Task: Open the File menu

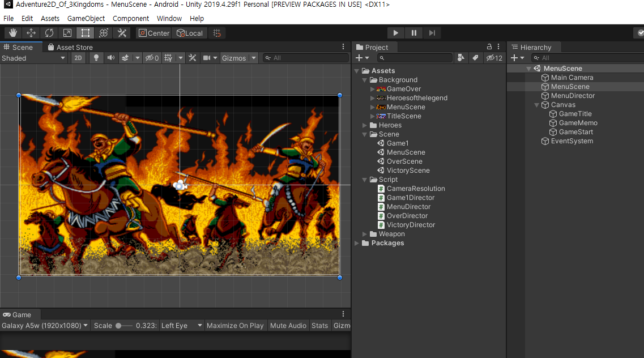Action: point(8,19)
